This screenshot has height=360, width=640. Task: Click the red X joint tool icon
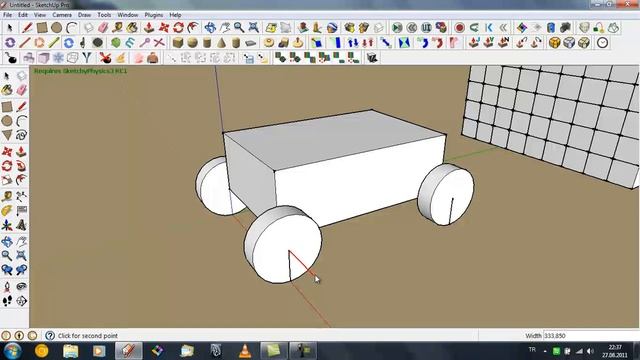coord(159,42)
